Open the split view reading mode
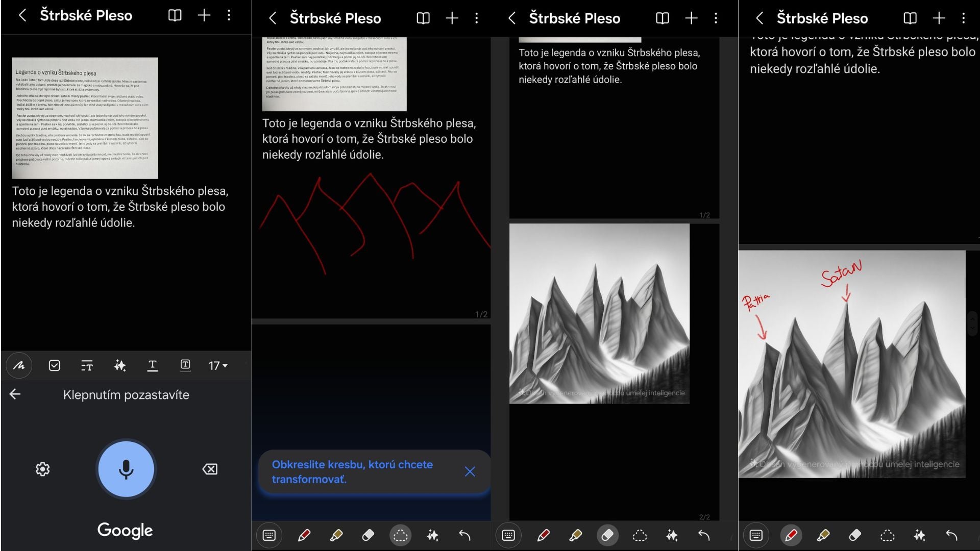980x551 pixels. click(175, 15)
